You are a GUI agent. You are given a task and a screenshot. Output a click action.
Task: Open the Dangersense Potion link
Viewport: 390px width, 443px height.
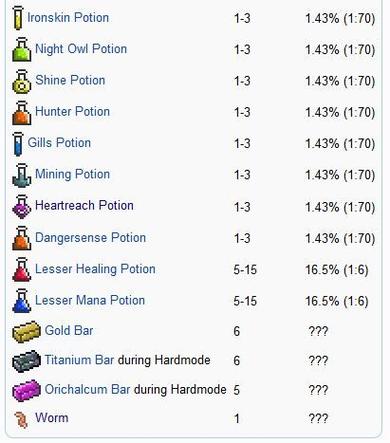point(90,237)
